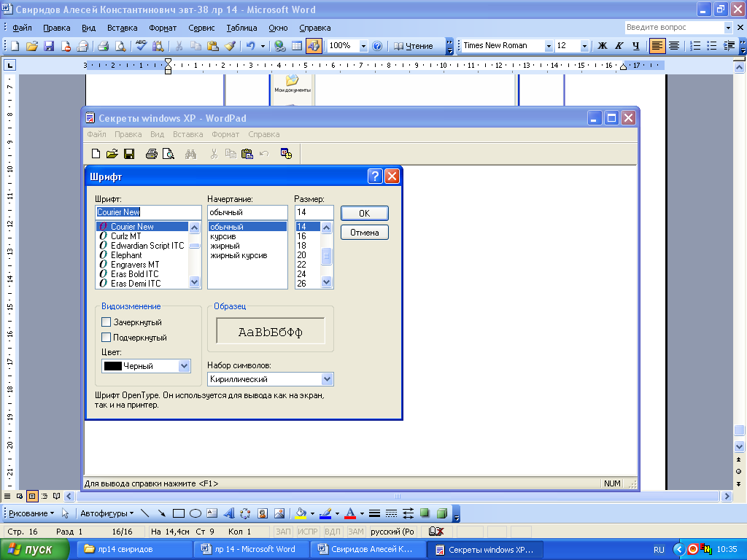747x560 pixels.
Task: Undo last action in Word toolbar
Action: (251, 46)
